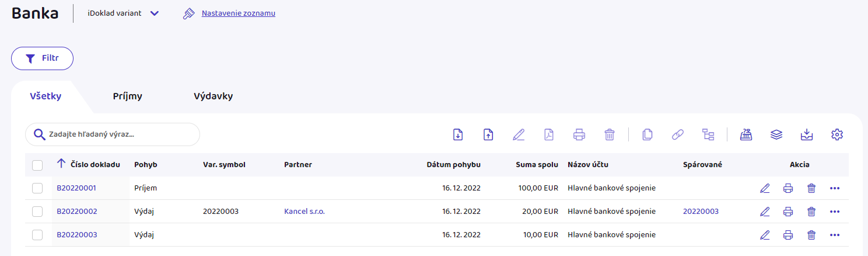The image size is (868, 256).
Task: Click the download tray toolbar icon
Action: click(x=806, y=134)
